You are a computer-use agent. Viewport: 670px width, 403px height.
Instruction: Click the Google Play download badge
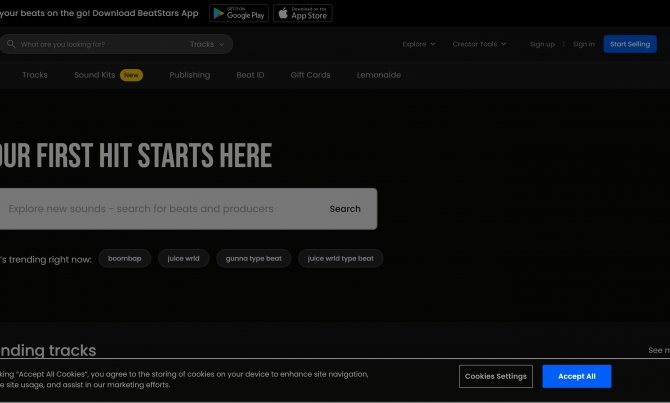pyautogui.click(x=239, y=13)
